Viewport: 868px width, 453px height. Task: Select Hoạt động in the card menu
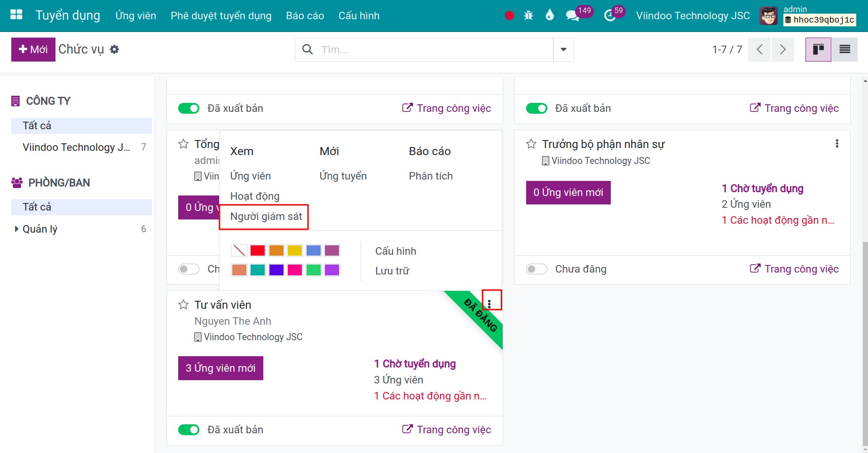[x=255, y=196]
